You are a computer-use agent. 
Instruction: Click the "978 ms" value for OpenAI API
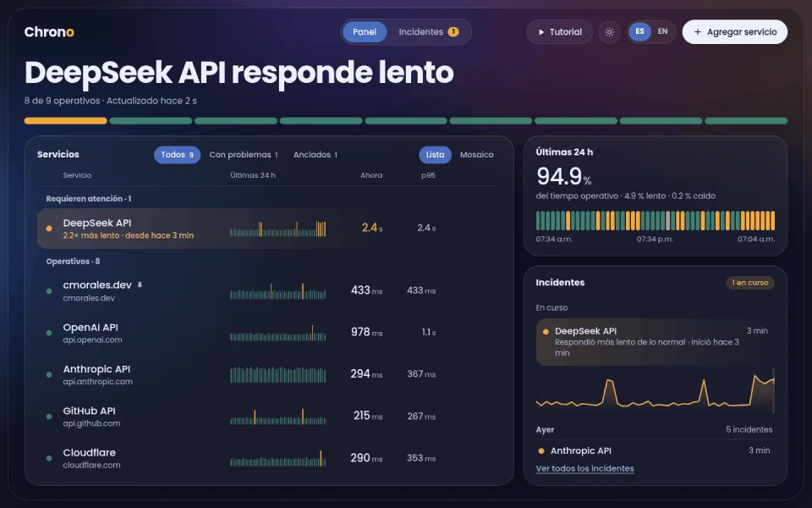click(366, 332)
